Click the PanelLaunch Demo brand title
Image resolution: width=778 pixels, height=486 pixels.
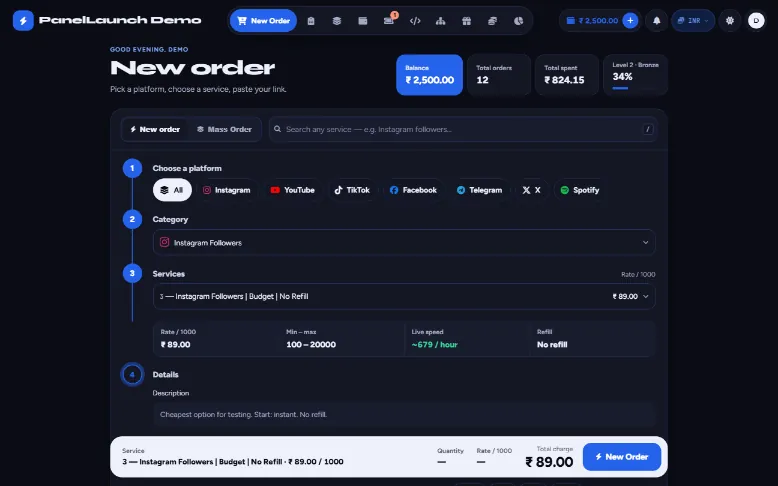[x=120, y=20]
